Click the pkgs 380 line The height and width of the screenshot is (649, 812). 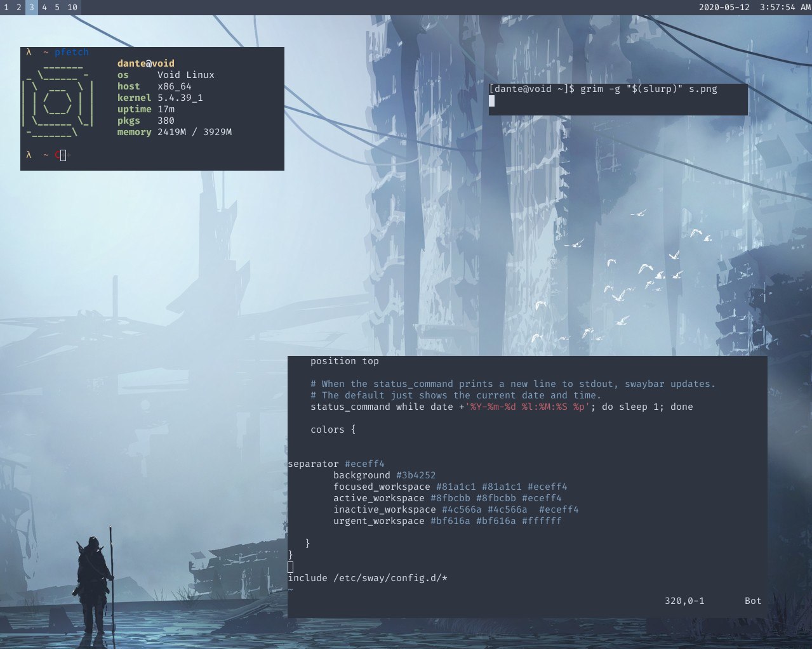(146, 121)
